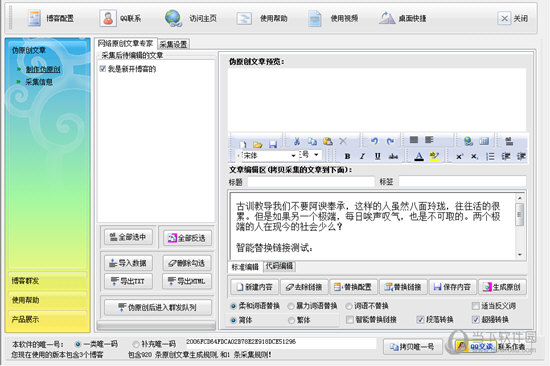Insert hyperlink with globe icon in editor
This screenshot has height=366, width=550.
pos(469,141)
